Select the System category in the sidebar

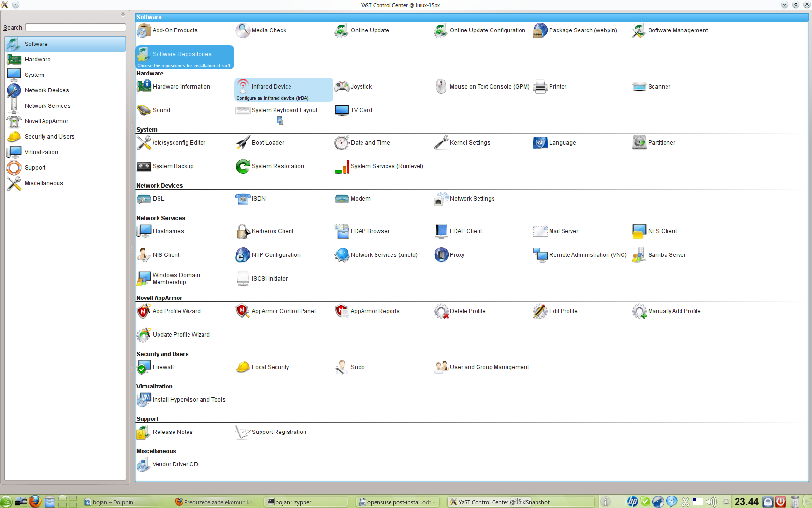65,75
